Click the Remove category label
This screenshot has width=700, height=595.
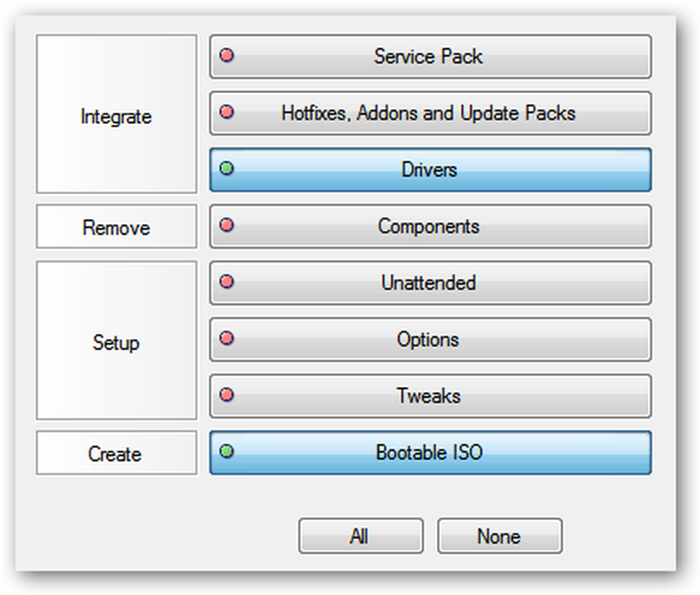[x=116, y=227]
